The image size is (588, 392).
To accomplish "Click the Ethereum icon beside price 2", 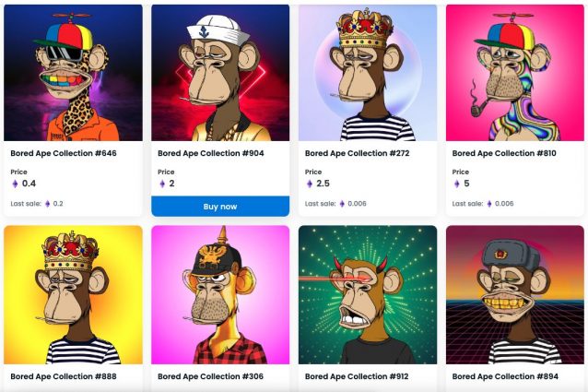I will (162, 184).
